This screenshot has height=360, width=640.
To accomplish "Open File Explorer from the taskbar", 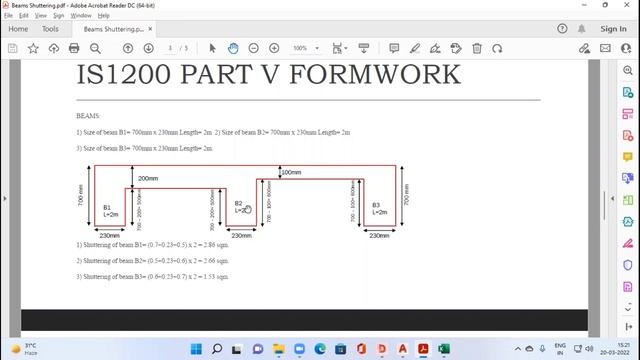I will click(279, 349).
